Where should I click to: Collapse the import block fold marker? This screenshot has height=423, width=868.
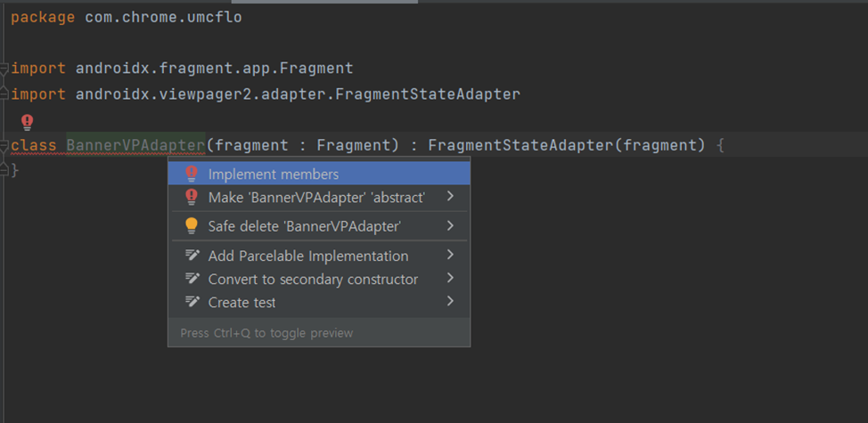(x=4, y=69)
